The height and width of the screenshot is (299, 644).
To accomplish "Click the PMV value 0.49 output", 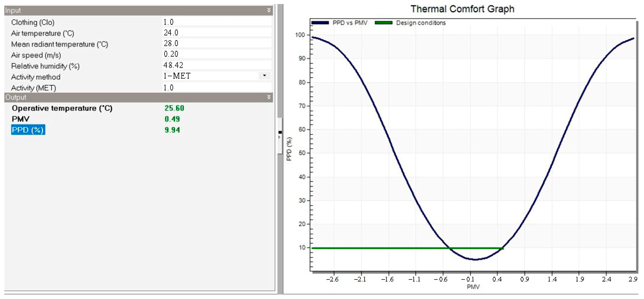I will [172, 119].
